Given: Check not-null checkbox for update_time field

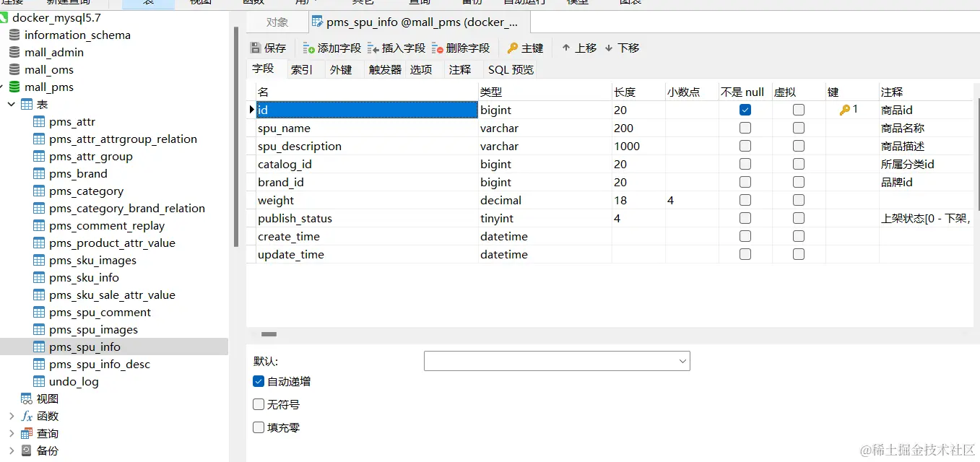Looking at the screenshot, I should point(745,254).
